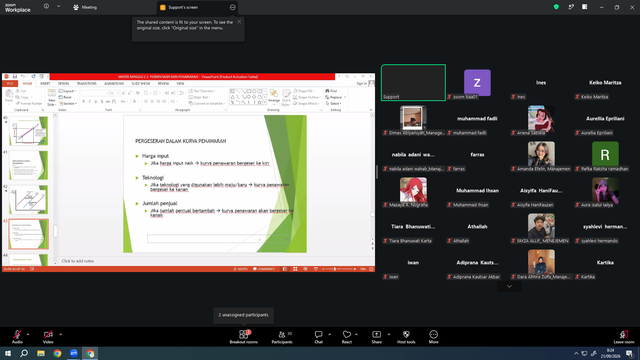
Task: Expand the Chat options caret
Action: (329, 334)
